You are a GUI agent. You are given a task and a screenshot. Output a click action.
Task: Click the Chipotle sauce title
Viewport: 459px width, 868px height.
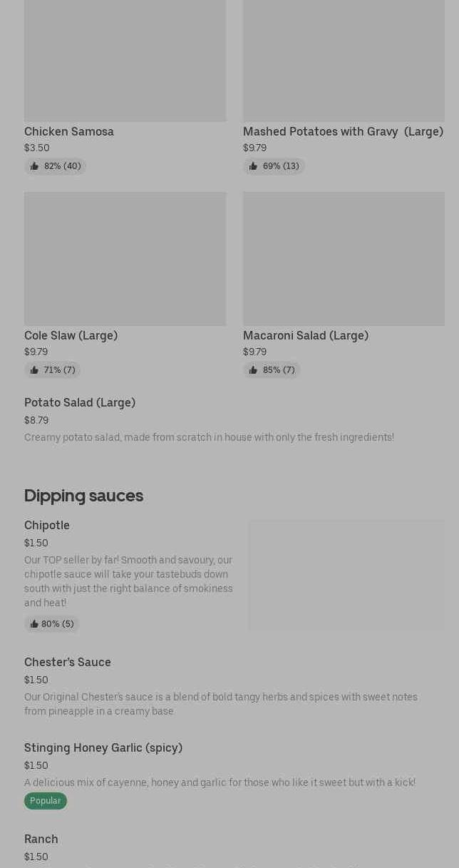[x=47, y=526]
